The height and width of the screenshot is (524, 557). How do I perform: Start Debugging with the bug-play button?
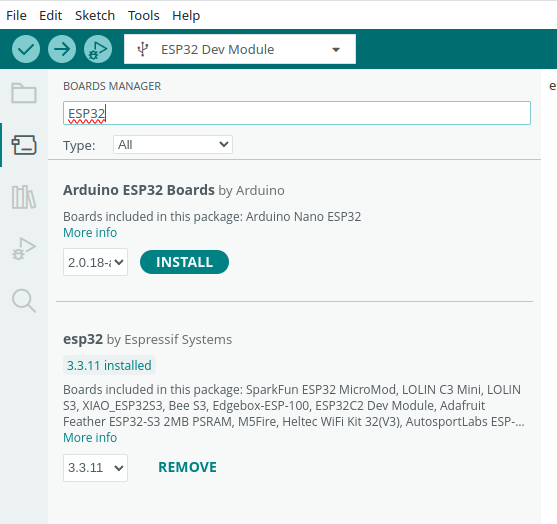tap(98, 49)
